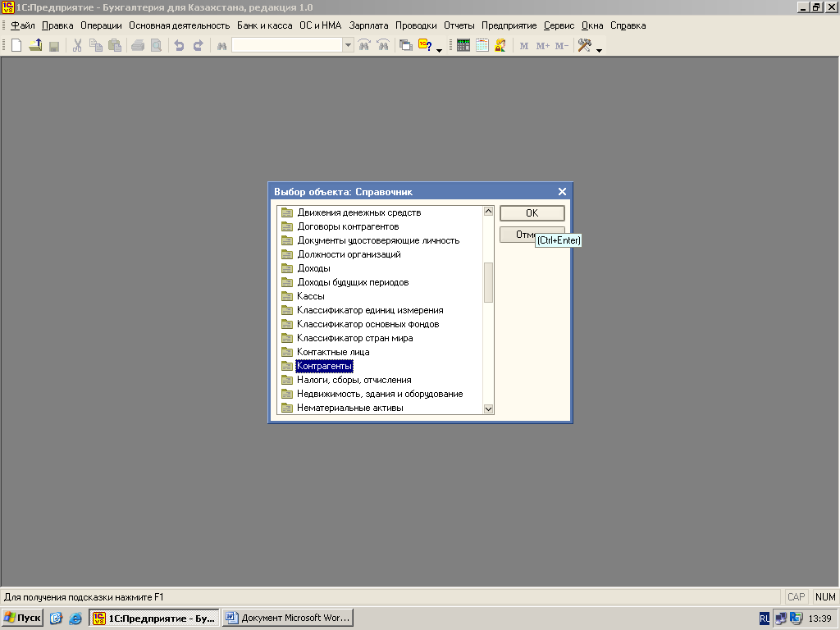Open the Предприятие menu
Viewport: 840px width, 630px height.
pos(509,25)
